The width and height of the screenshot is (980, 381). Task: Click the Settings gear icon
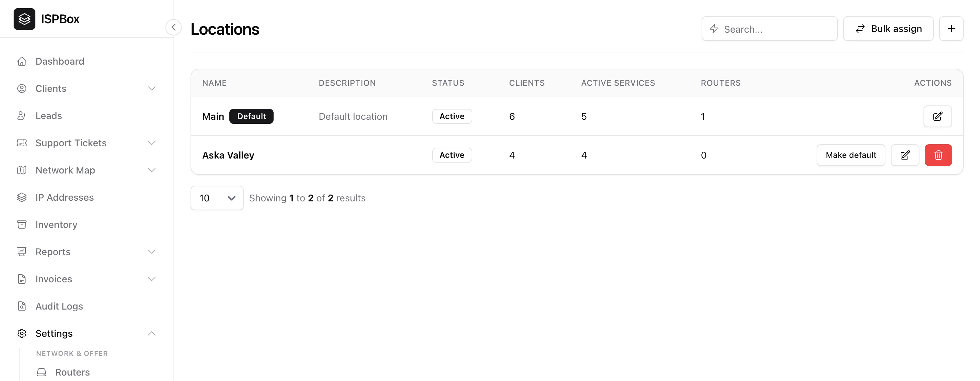click(x=22, y=333)
